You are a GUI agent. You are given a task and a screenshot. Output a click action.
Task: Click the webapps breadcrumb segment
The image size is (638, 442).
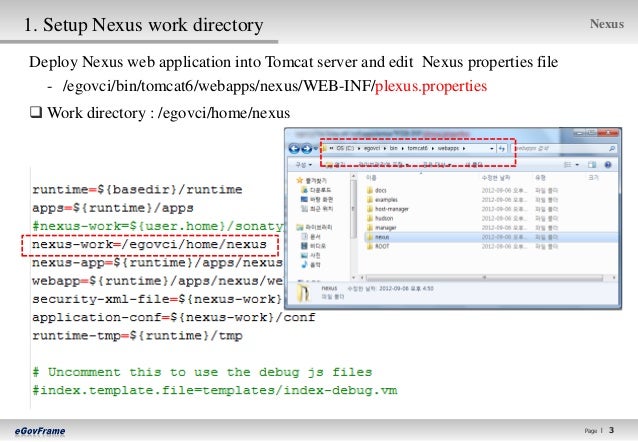click(448, 148)
